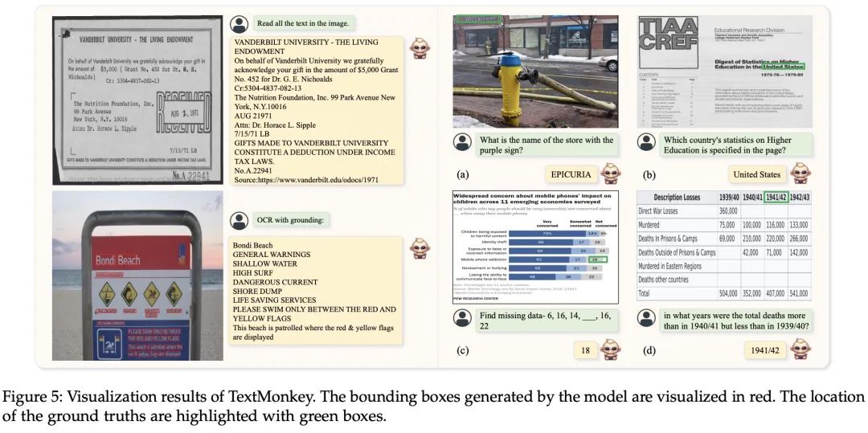This screenshot has height=433, width=868.
Task: Click the user avatar beside "Read all the text"
Action: [239, 24]
